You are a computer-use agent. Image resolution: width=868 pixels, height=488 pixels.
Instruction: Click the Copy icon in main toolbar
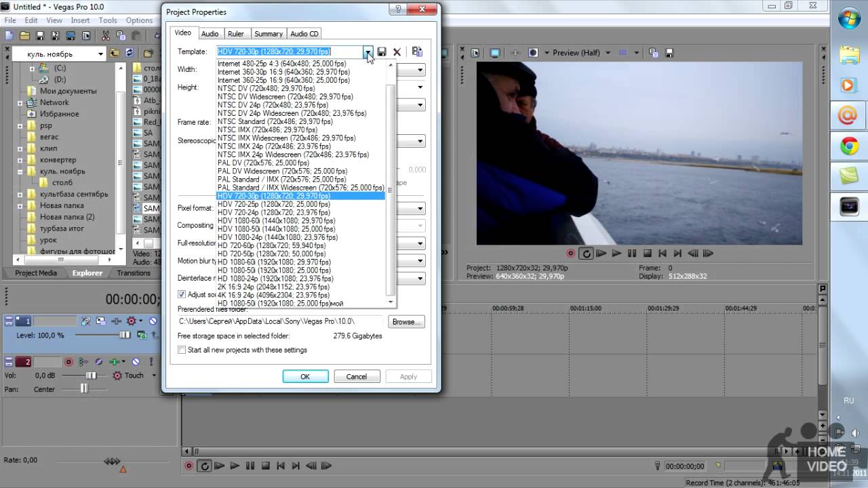tap(122, 35)
